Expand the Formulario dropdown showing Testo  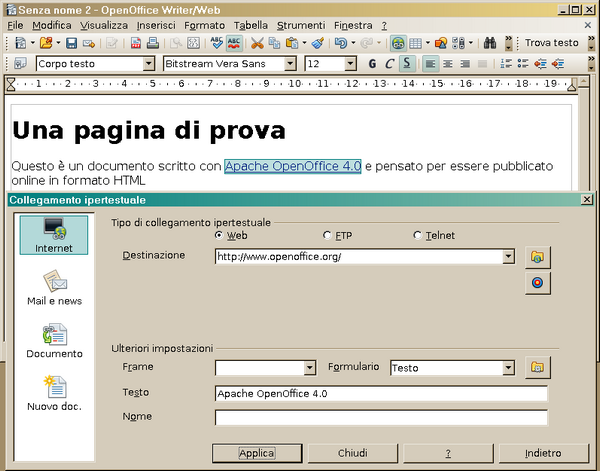click(x=510, y=368)
